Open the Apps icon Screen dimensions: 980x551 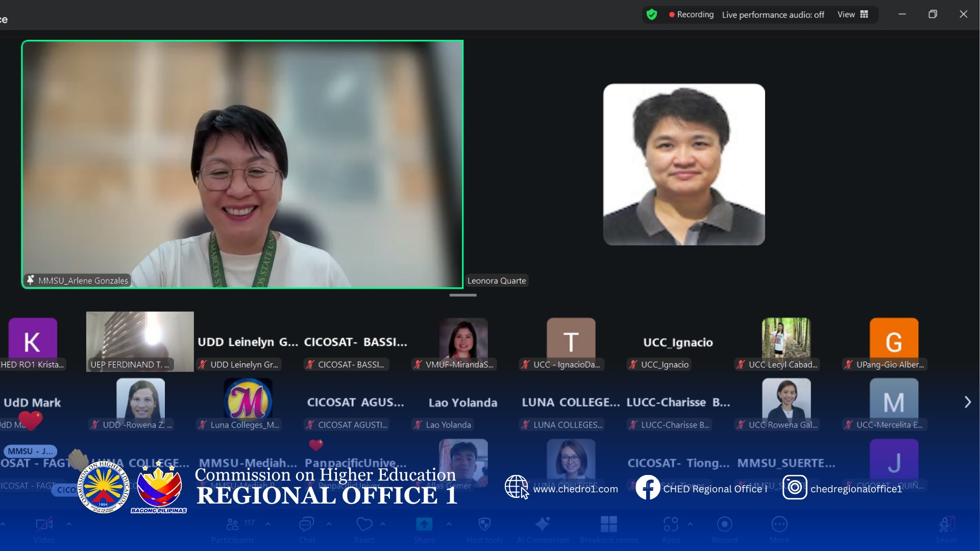[671, 524]
